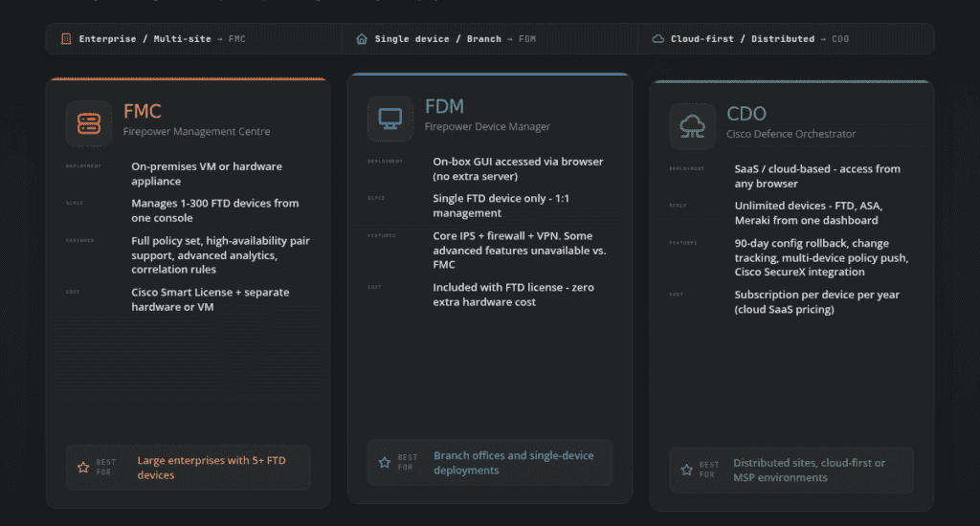Click the FMC card heading
Image resolution: width=980 pixels, height=526 pixels.
(x=143, y=111)
